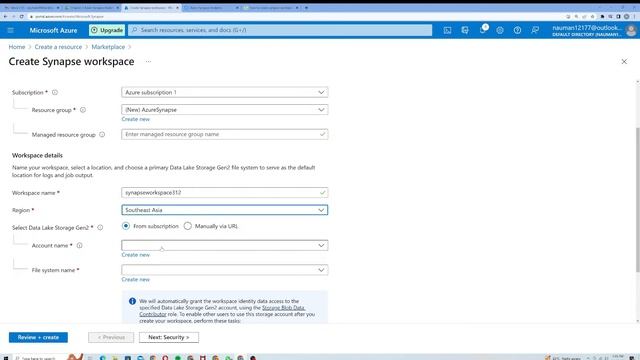Image resolution: width=640 pixels, height=360 pixels.
Task: Reload the browser page
Action: coord(22,16)
